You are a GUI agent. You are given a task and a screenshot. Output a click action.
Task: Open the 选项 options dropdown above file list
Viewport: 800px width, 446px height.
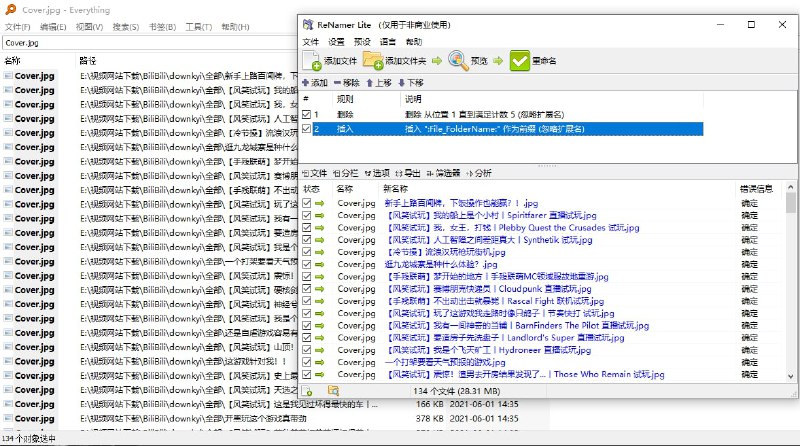pos(377,174)
